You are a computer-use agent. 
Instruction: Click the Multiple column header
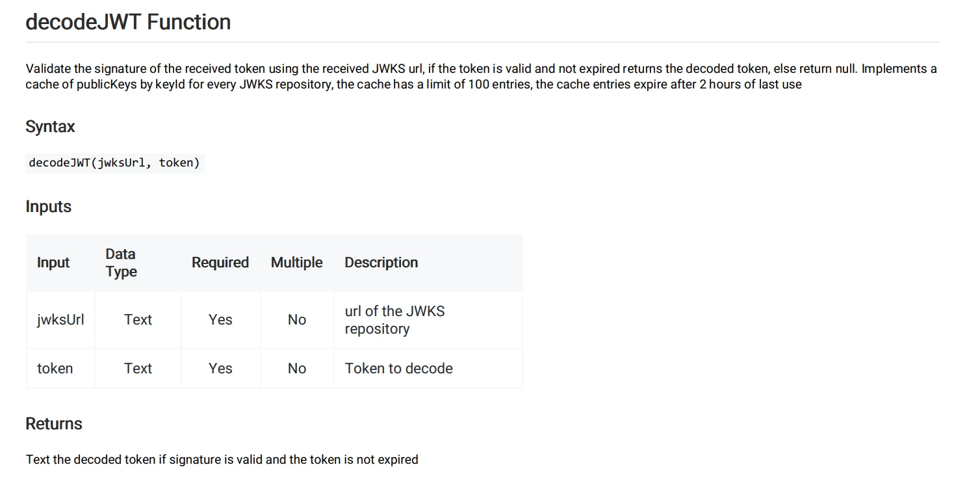pyautogui.click(x=297, y=262)
